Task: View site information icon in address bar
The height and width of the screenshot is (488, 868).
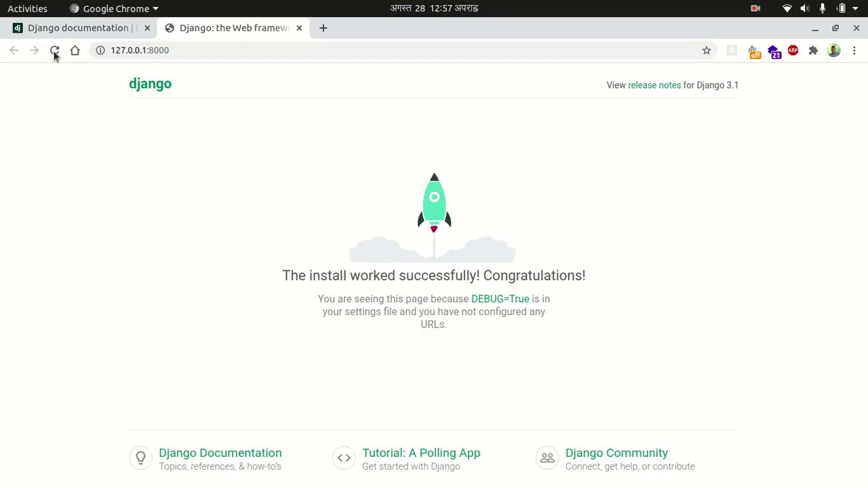Action: click(100, 50)
